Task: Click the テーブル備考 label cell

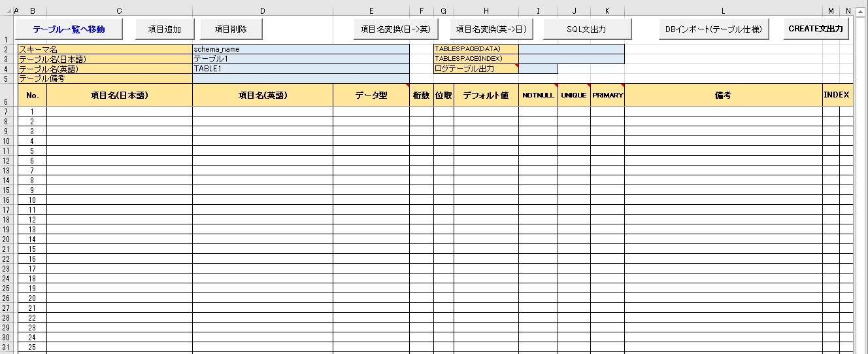Action: (x=105, y=79)
